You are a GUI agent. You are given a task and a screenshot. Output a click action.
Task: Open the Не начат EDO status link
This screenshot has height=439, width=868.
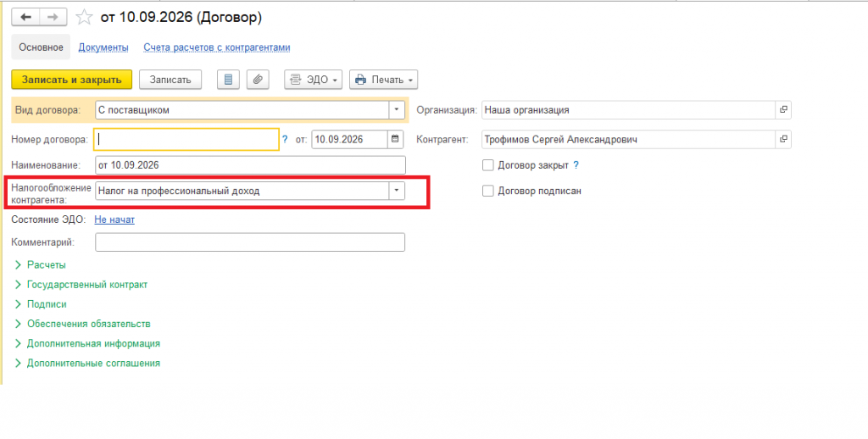(x=114, y=219)
